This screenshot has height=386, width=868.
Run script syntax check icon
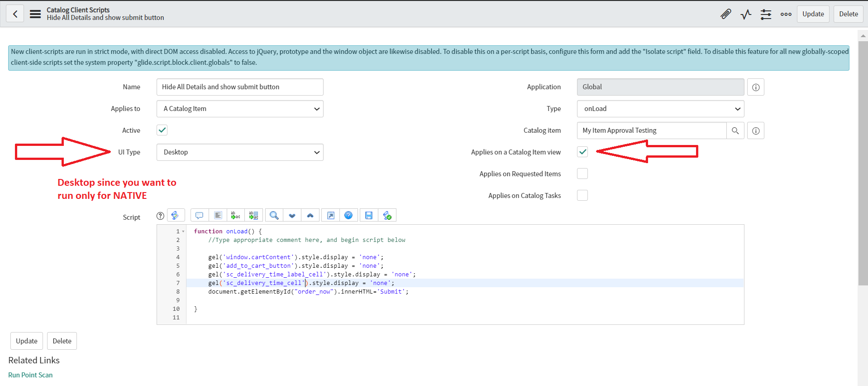point(387,215)
